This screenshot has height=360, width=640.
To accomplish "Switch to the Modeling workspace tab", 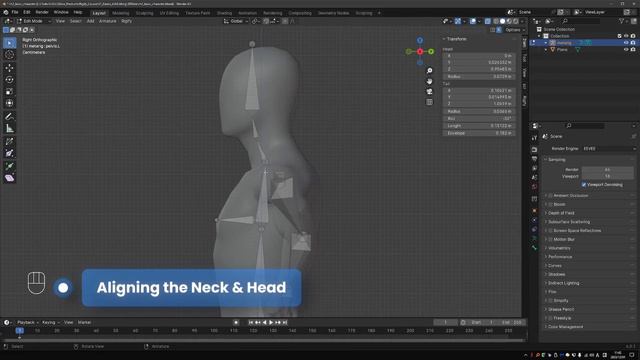I will (120, 13).
